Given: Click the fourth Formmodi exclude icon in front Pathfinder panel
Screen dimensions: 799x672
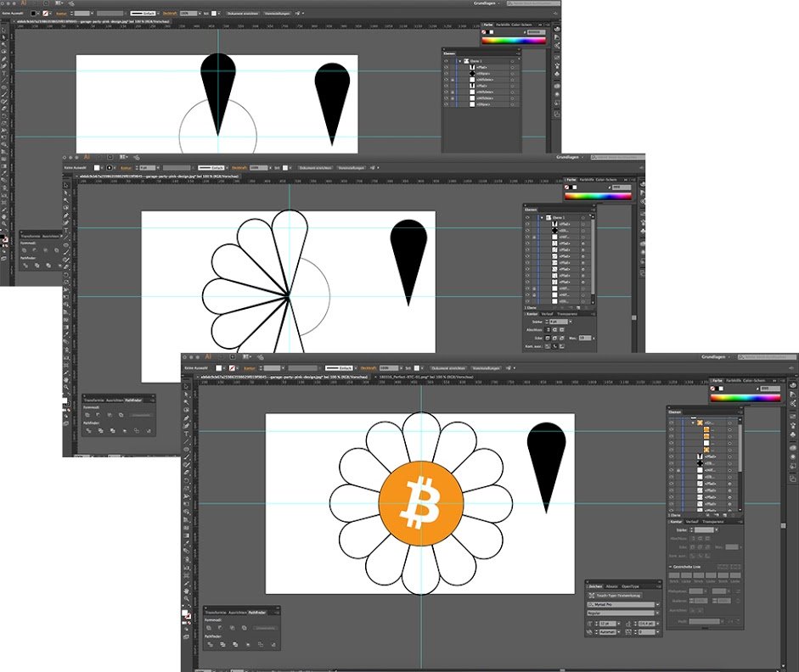Looking at the screenshot, I should pos(244,628).
